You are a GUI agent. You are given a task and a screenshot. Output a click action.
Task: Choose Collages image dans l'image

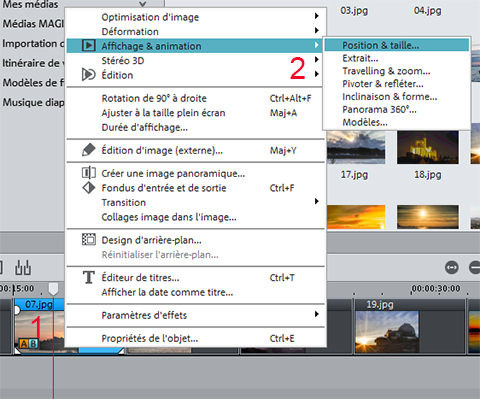click(196, 217)
